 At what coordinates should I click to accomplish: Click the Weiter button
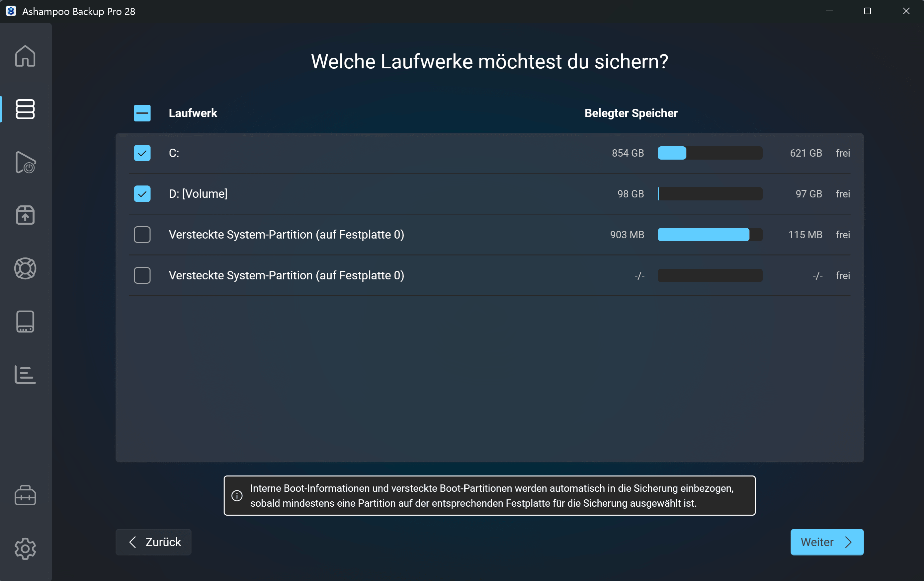827,542
